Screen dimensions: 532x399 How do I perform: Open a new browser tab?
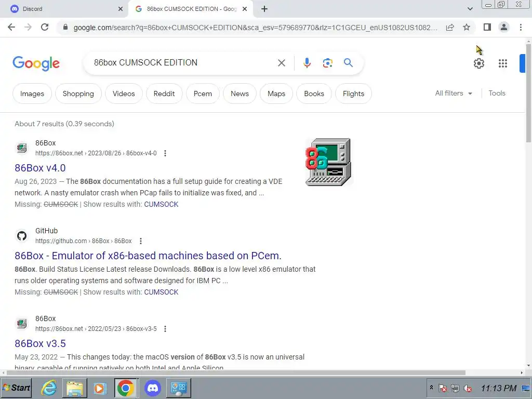point(264,9)
